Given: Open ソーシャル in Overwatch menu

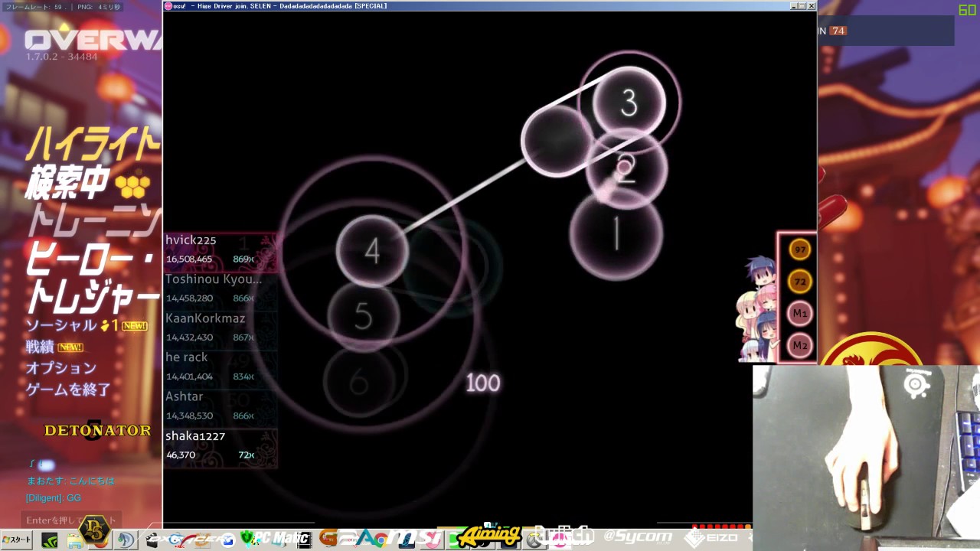Looking at the screenshot, I should click(x=61, y=325).
